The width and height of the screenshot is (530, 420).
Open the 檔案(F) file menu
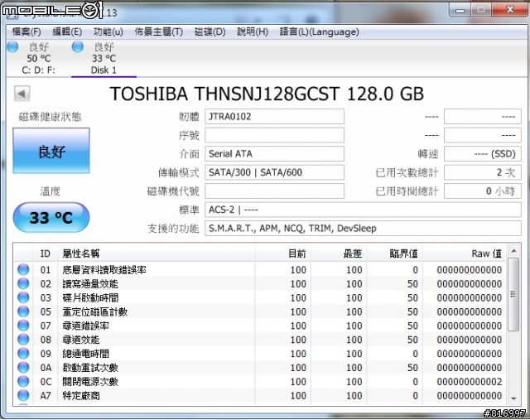pos(26,31)
